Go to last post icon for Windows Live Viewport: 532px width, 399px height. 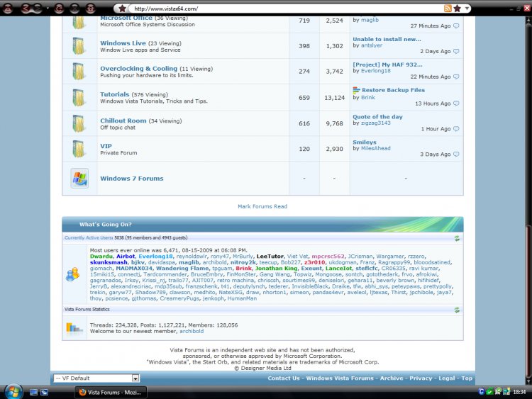click(456, 51)
